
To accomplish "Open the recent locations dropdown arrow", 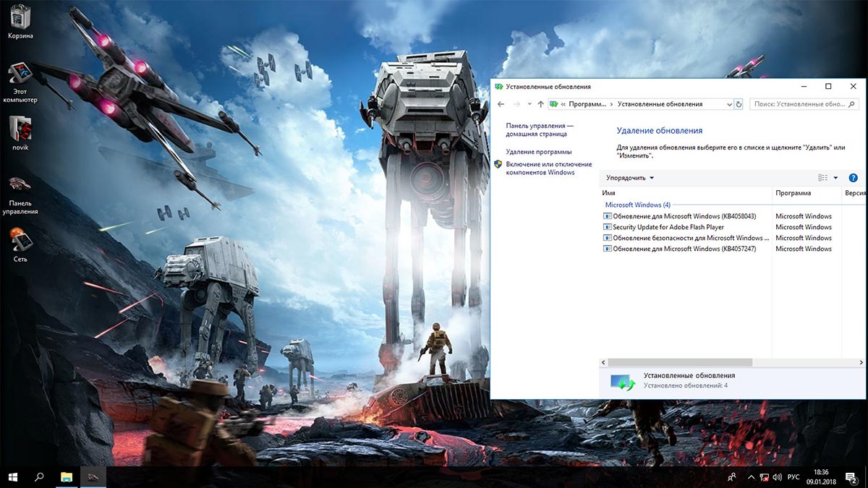I will [529, 104].
